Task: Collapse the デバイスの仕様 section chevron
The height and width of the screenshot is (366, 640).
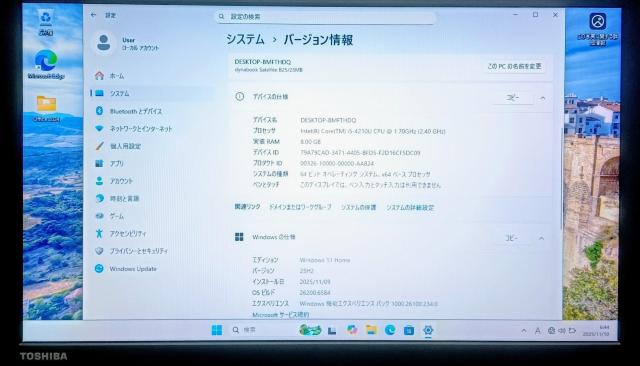Action: point(542,98)
